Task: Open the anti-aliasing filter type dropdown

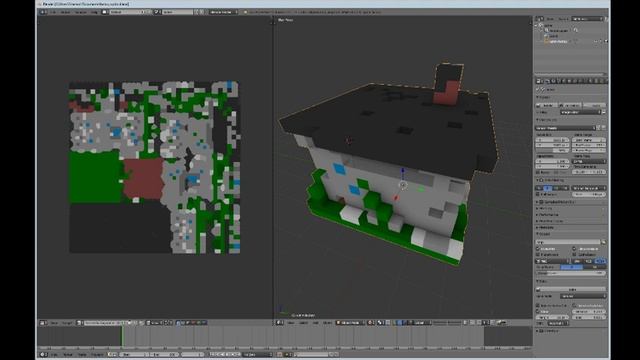Action: pos(589,188)
